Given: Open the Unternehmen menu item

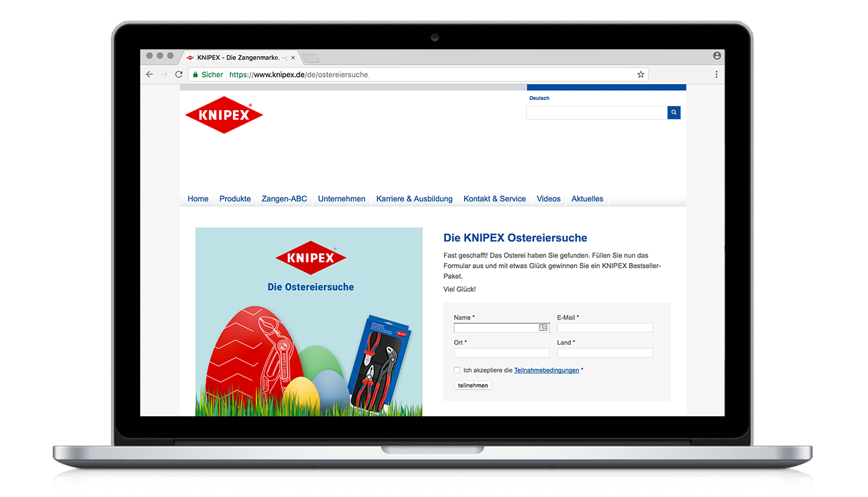Looking at the screenshot, I should (x=342, y=199).
